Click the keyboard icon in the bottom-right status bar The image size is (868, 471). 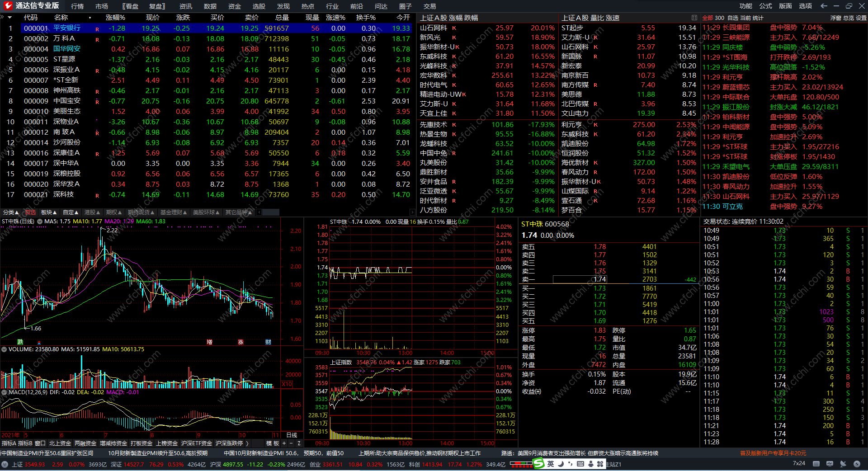pyautogui.click(x=816, y=464)
